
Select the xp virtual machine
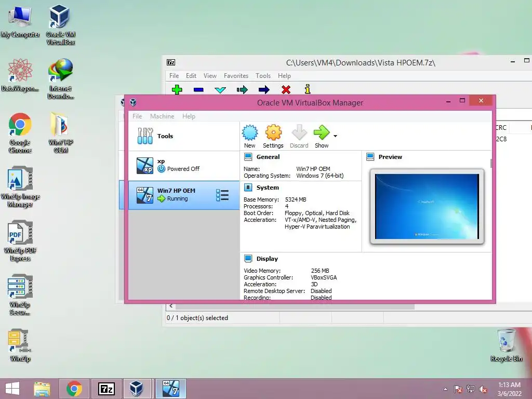click(x=183, y=166)
